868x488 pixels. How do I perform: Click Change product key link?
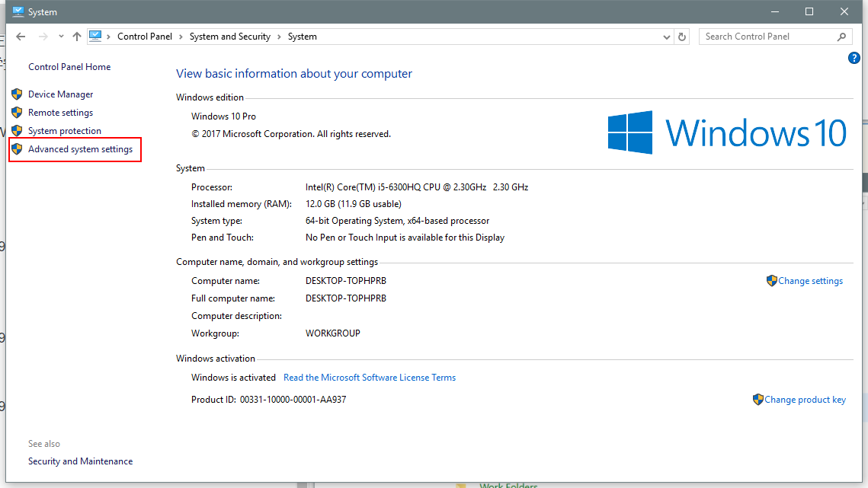point(805,400)
